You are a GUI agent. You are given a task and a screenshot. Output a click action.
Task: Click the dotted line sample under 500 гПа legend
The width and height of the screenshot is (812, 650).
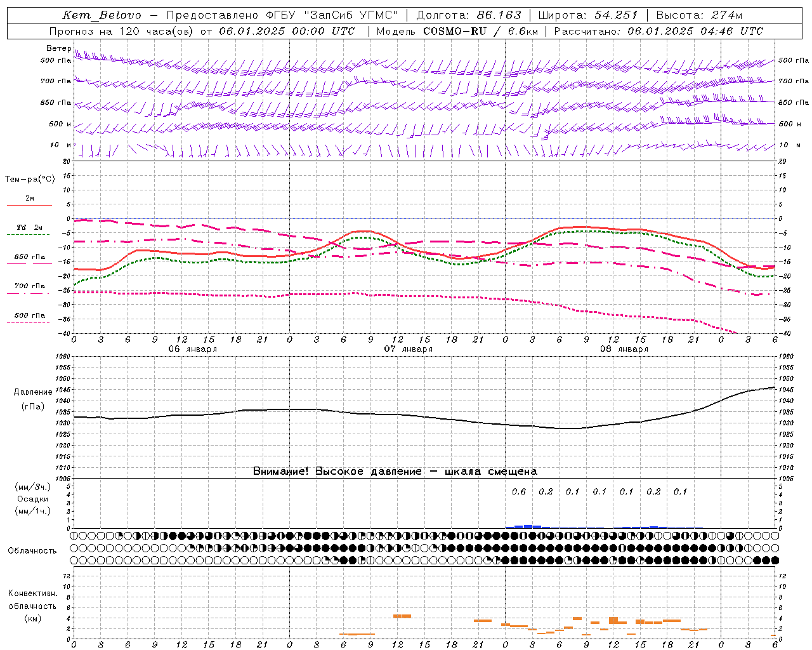[x=29, y=323]
